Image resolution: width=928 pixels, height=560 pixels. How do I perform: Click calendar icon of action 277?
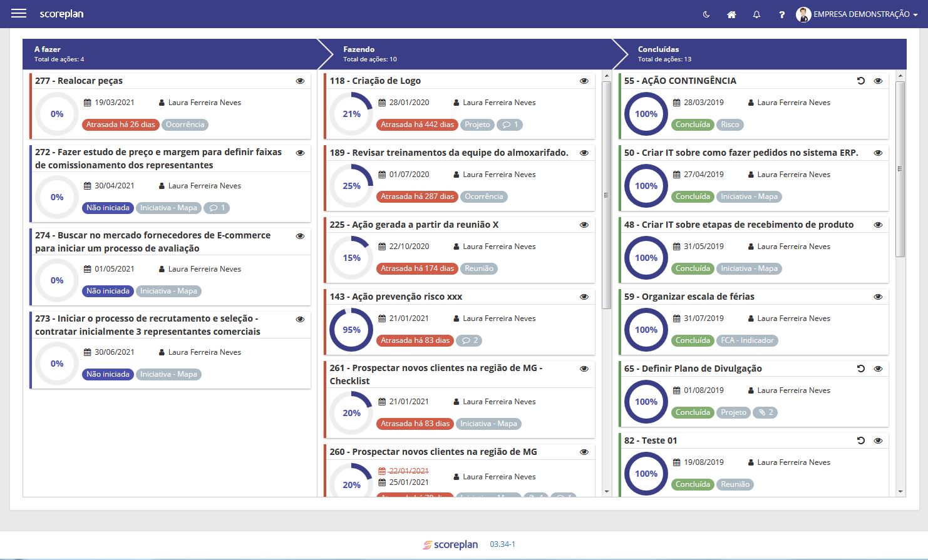click(x=88, y=103)
